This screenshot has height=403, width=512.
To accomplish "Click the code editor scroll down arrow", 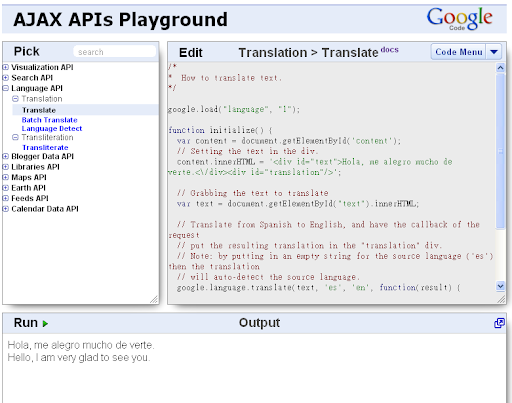I will coord(500,286).
